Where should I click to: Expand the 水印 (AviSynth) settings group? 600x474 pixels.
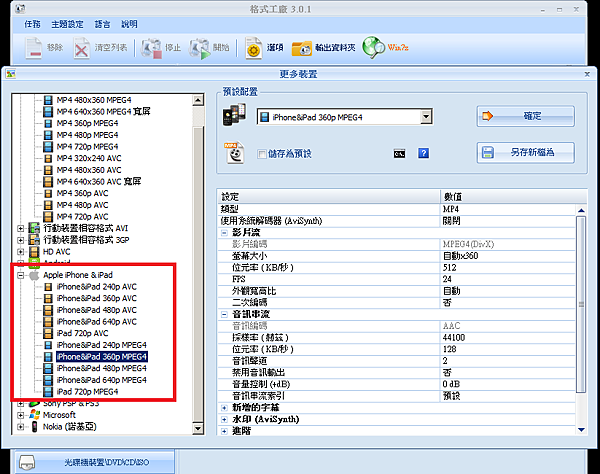[x=224, y=420]
